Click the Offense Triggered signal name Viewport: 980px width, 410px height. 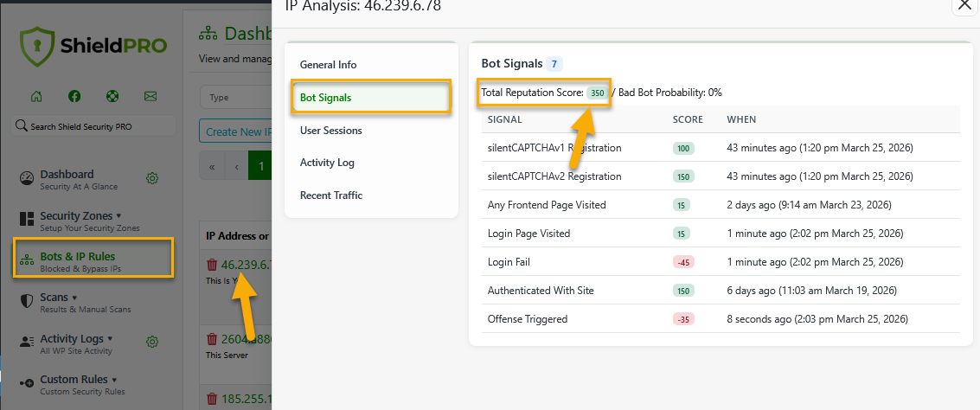(x=528, y=319)
